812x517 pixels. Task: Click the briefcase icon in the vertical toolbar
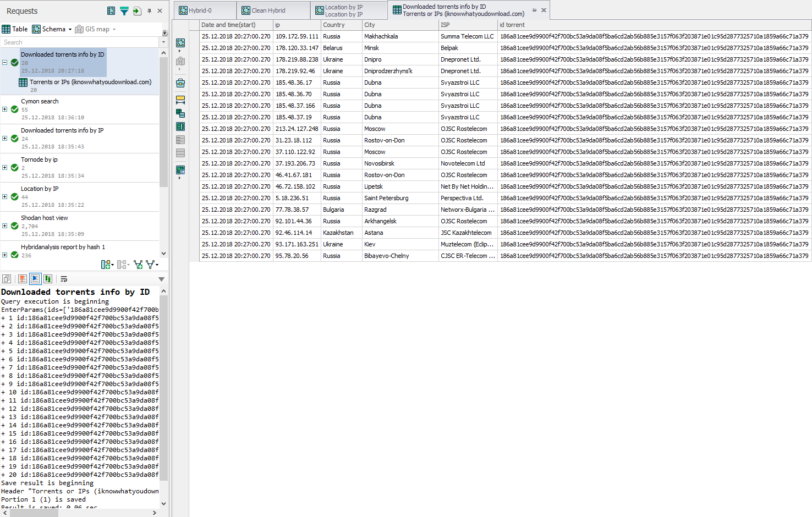[x=180, y=84]
